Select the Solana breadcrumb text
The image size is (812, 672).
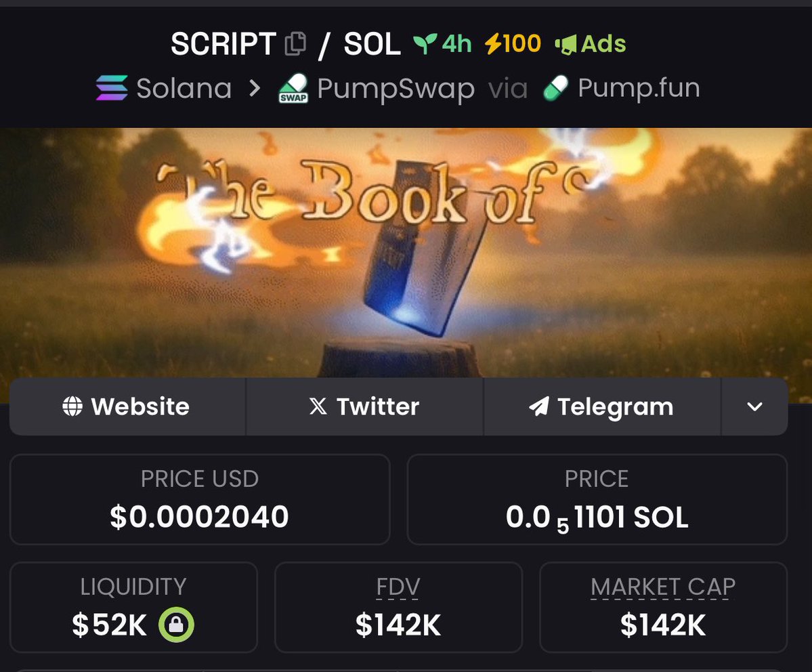184,88
